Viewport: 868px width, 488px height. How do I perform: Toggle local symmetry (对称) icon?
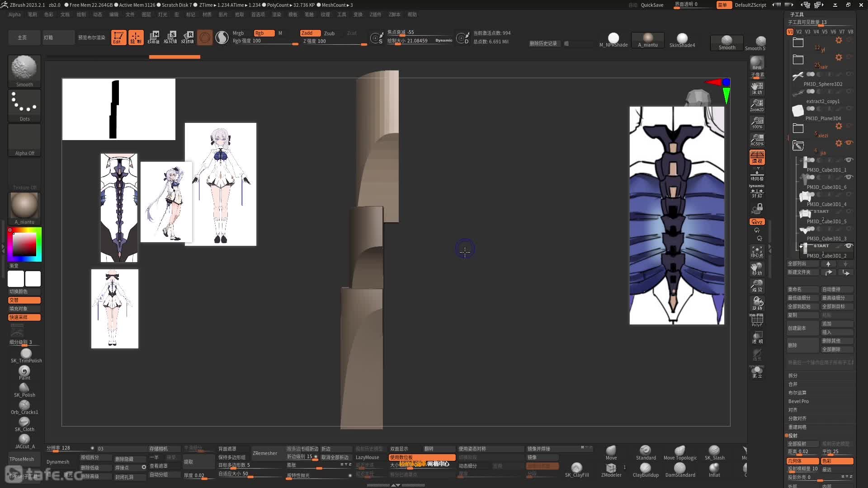pyautogui.click(x=757, y=192)
